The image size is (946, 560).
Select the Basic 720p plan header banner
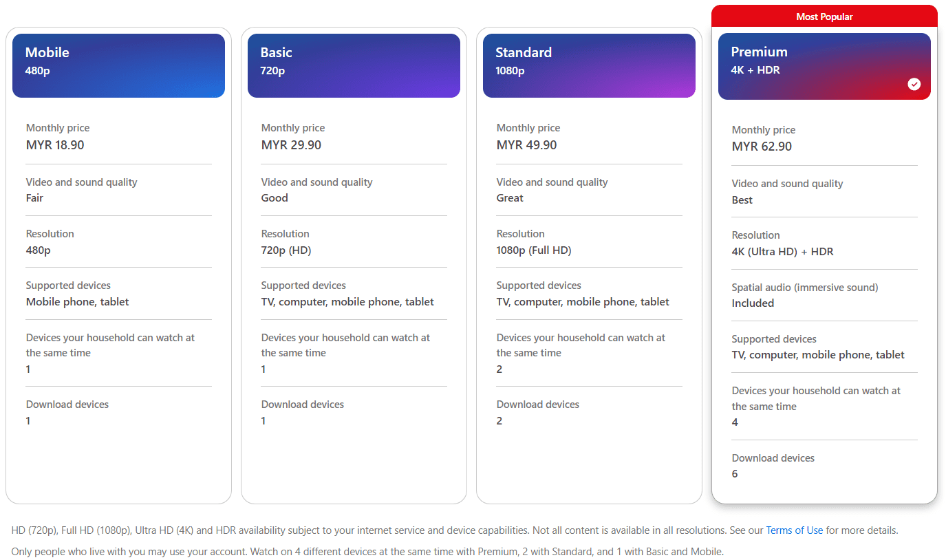[x=354, y=65]
